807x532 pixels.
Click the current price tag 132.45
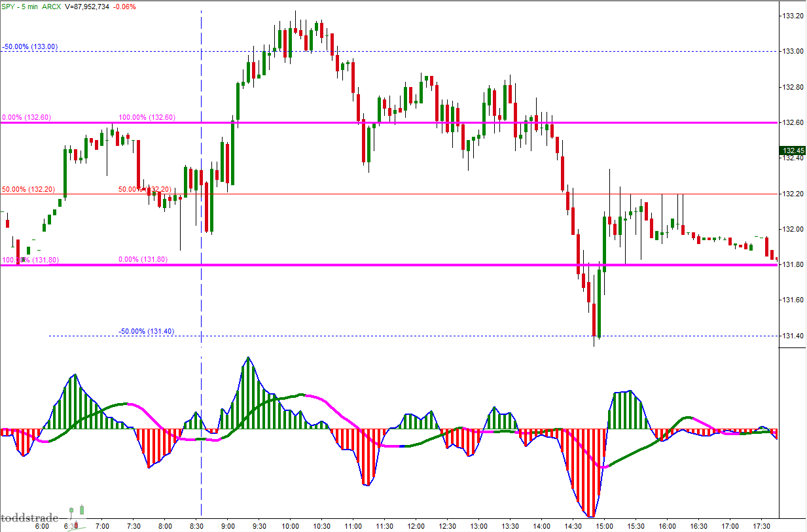pyautogui.click(x=792, y=150)
